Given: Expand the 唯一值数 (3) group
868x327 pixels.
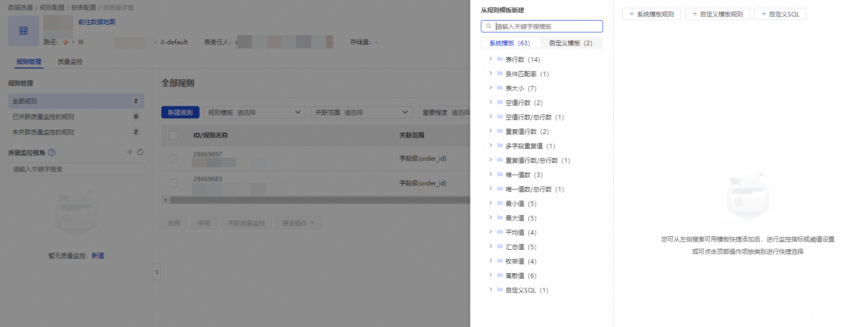Looking at the screenshot, I should 490,174.
